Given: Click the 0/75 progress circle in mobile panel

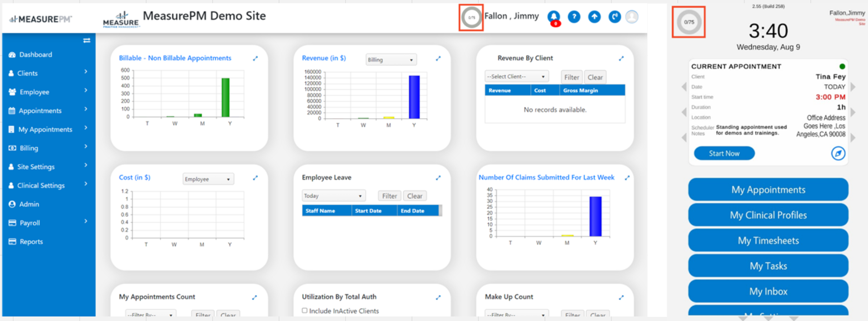Looking at the screenshot, I should click(x=689, y=22).
